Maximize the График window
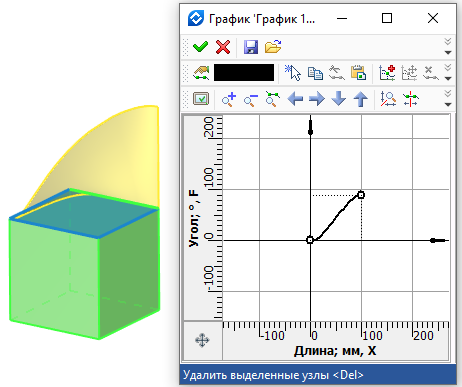Viewport: 462px width, 387px height. [x=387, y=18]
